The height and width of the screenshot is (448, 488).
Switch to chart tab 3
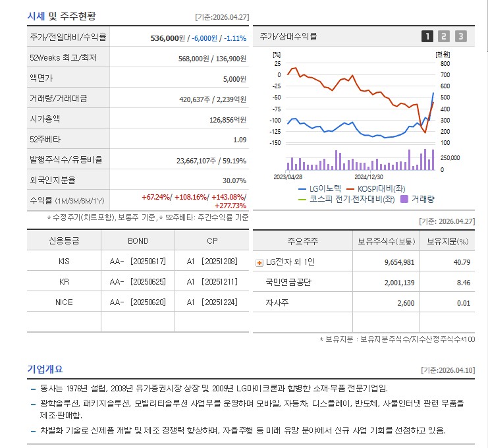tap(460, 36)
